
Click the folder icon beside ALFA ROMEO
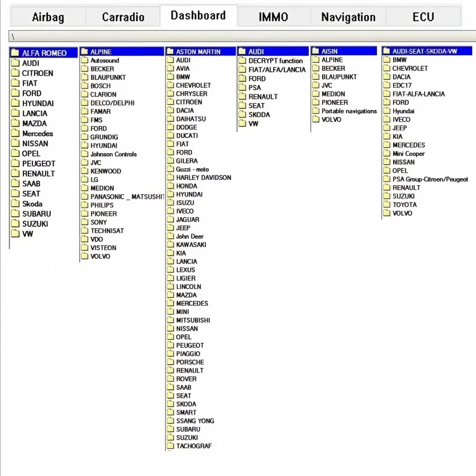click(15, 53)
